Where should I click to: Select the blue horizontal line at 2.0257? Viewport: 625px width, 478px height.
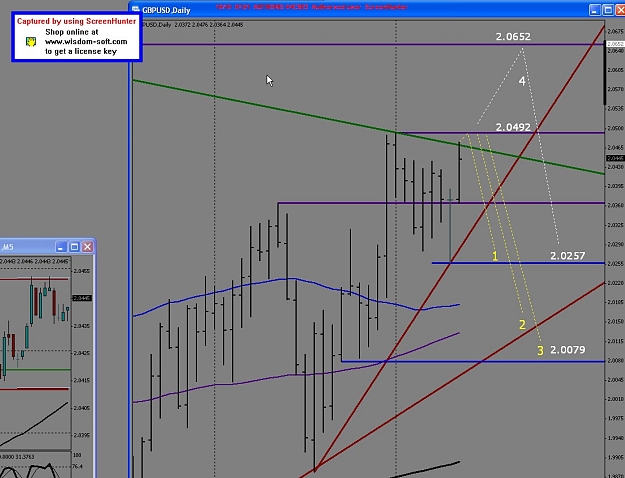point(518,263)
